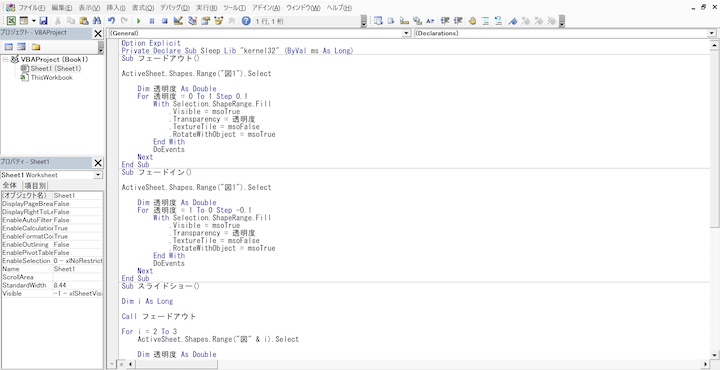Click the Copy icon in the toolbar
The image size is (720, 370).
[x=70, y=21]
